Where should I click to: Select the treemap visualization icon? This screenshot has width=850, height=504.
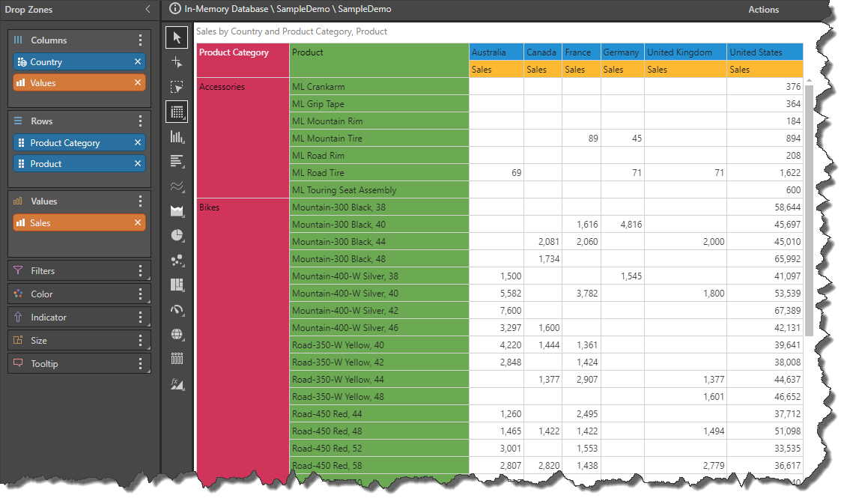tap(177, 285)
